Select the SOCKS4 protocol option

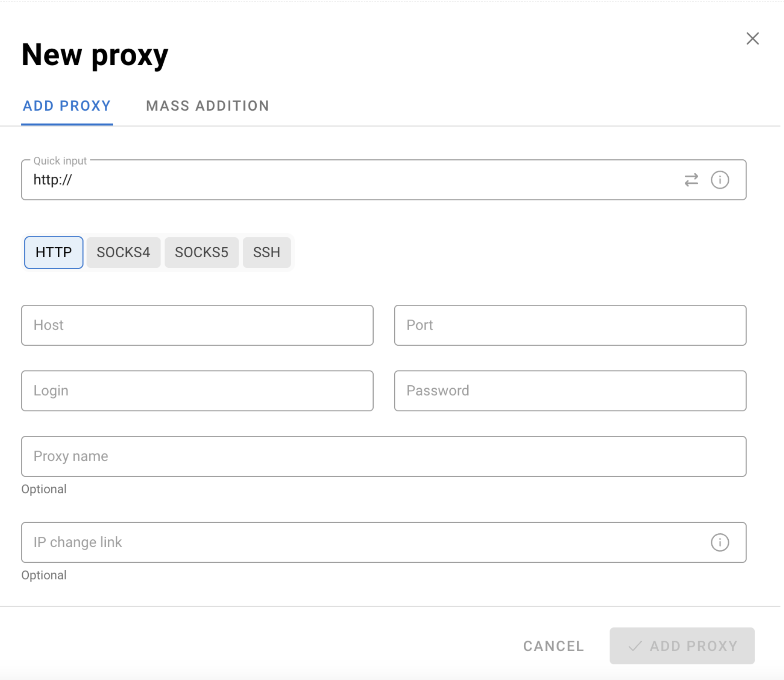tap(123, 252)
